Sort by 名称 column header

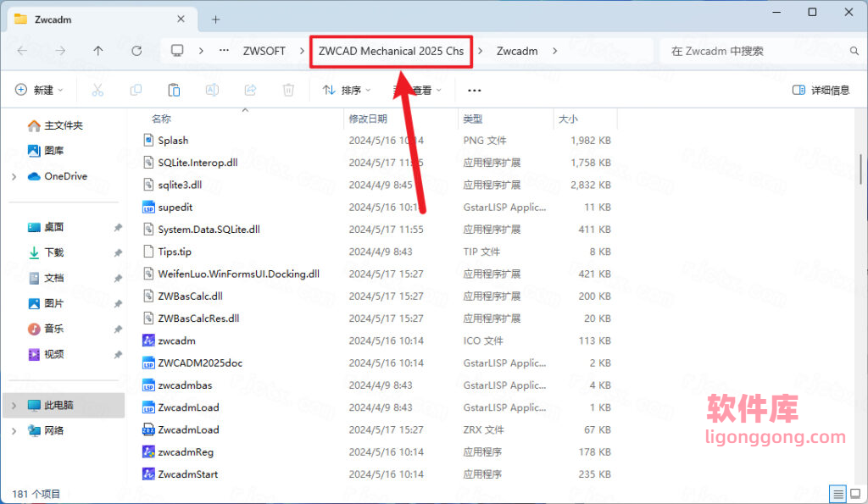tap(162, 119)
